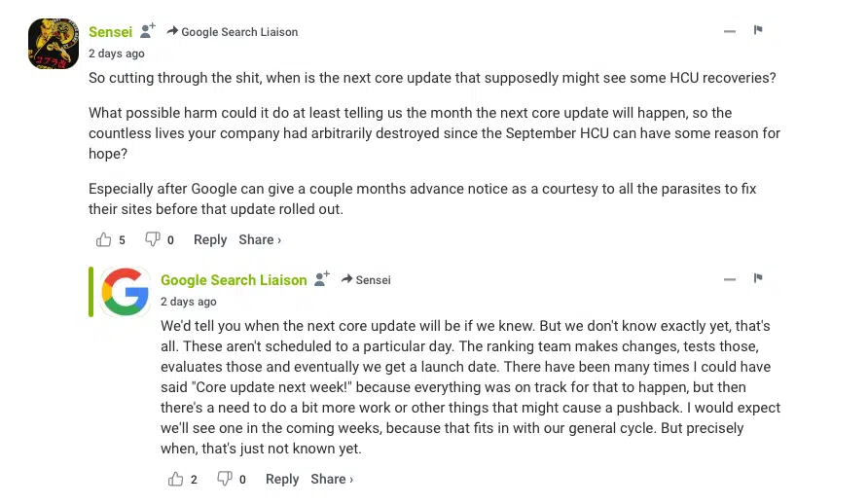Collapse Google Search Liaison's reply
Viewport: 868px width, 504px height.
pyautogui.click(x=730, y=279)
